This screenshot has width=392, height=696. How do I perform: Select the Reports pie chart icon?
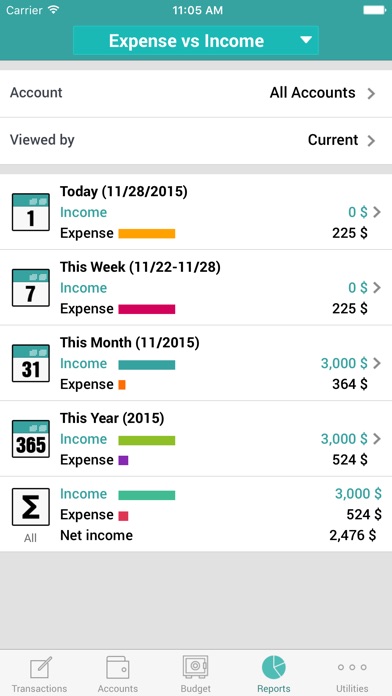coord(273,667)
